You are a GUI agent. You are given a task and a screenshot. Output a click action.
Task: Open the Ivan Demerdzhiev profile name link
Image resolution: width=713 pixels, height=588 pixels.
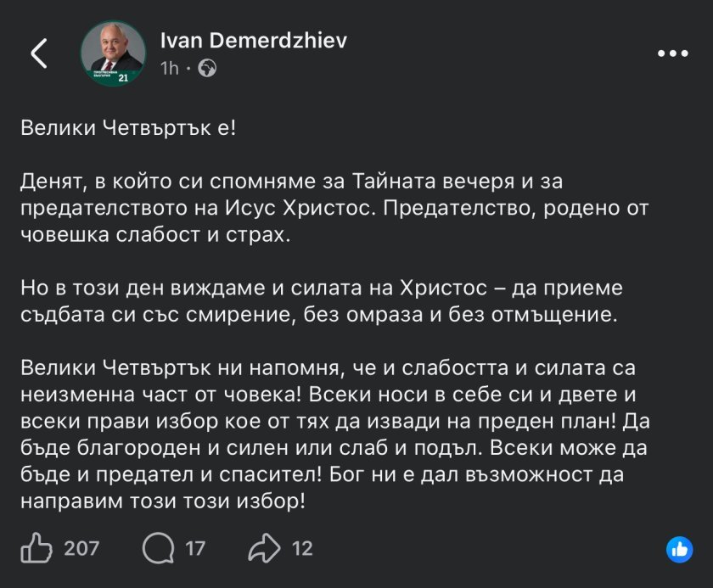(254, 41)
